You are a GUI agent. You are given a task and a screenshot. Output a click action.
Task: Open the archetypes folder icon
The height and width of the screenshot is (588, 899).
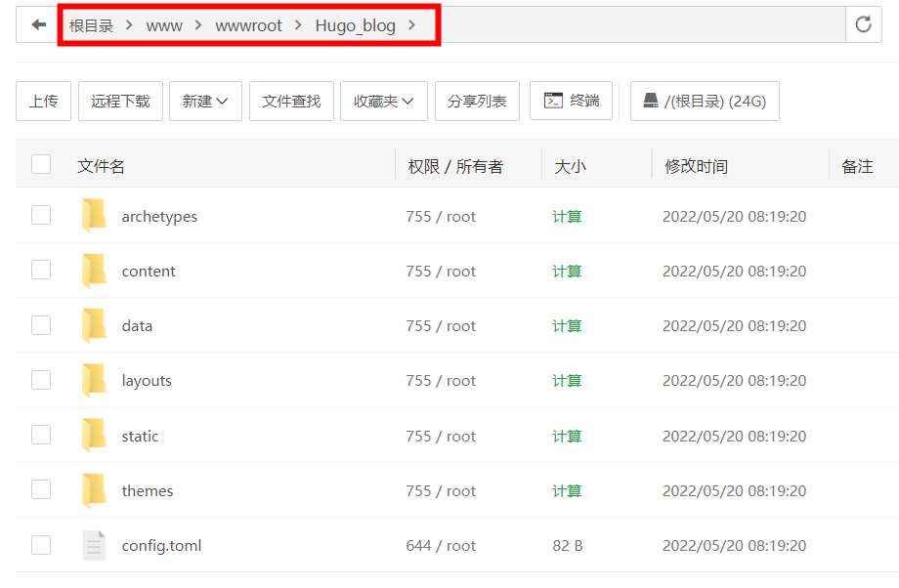[x=94, y=216]
